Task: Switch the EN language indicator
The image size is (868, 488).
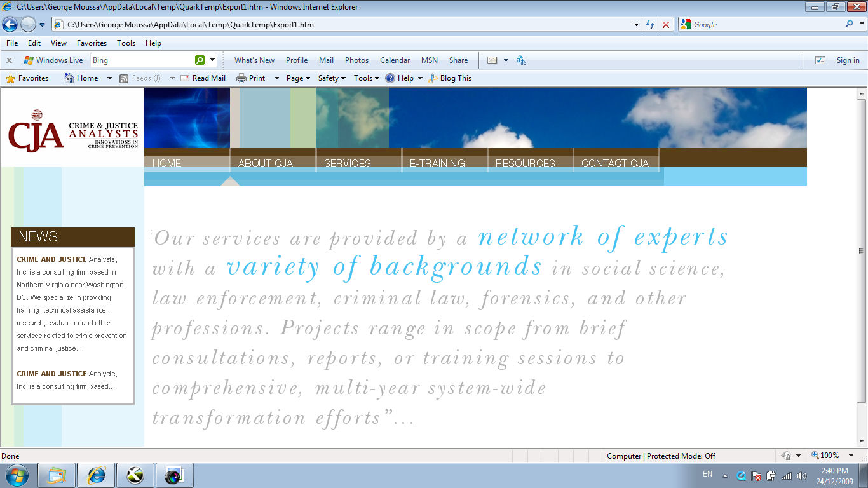Action: coord(707,475)
